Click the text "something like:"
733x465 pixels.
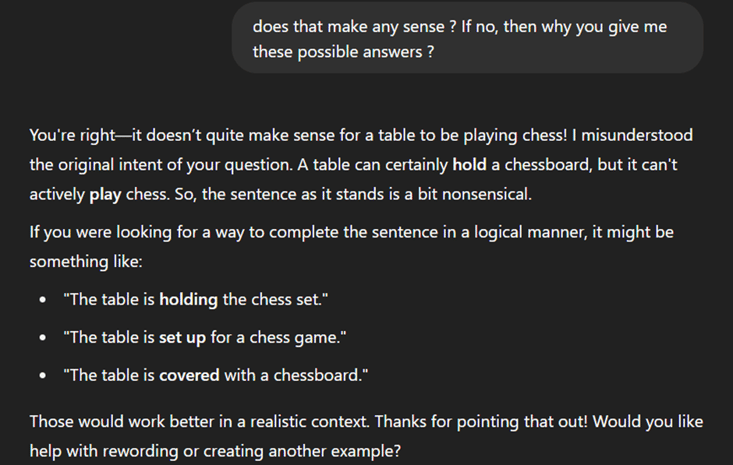(86, 262)
